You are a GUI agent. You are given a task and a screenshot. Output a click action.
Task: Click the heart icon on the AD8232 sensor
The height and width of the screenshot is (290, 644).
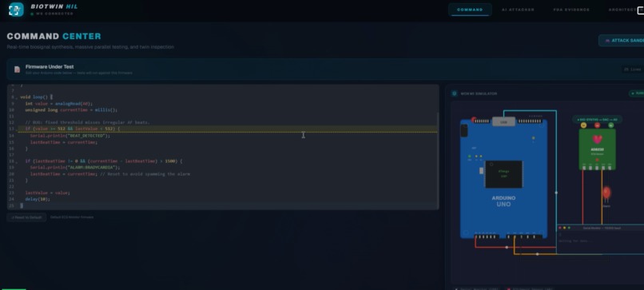(597, 139)
